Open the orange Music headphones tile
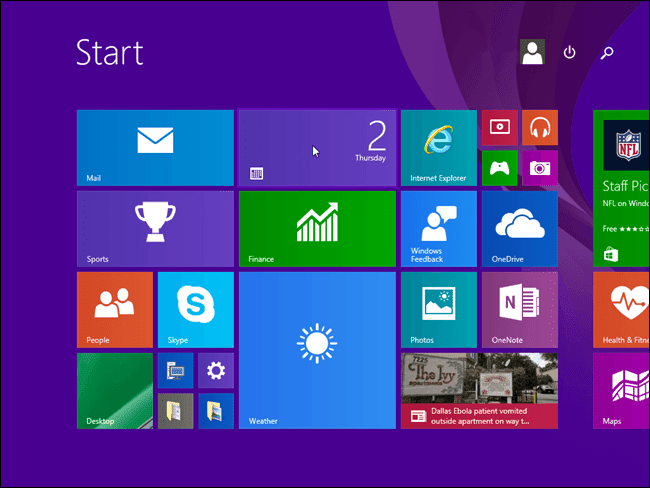Image resolution: width=650 pixels, height=488 pixels. coord(540,127)
